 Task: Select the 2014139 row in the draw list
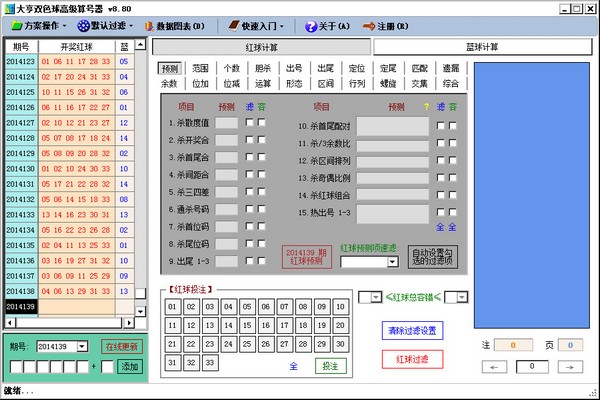click(x=70, y=307)
